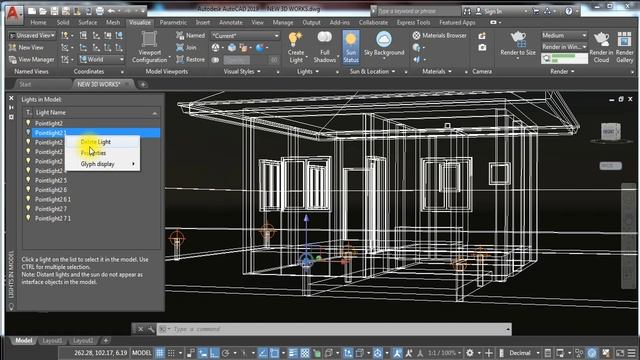Viewport: 640px width, 360px height.
Task: Toggle ortho mode in status bar
Action: 214,353
